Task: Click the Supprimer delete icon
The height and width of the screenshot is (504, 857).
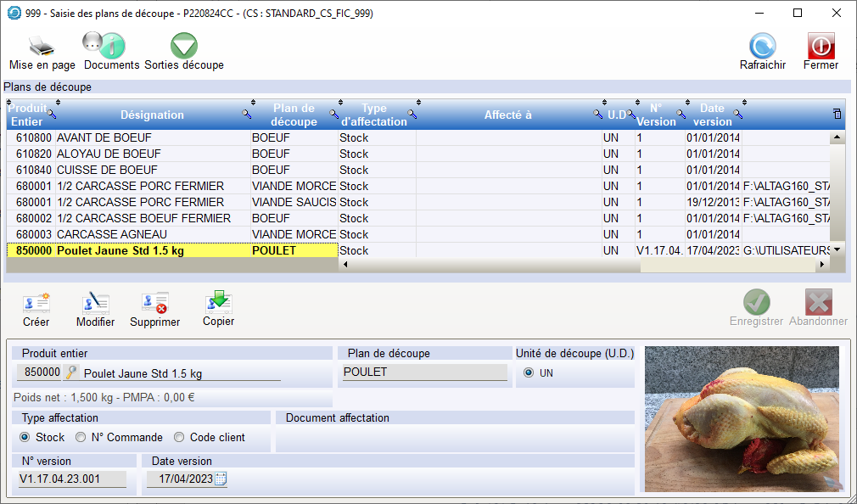Action: tap(154, 307)
